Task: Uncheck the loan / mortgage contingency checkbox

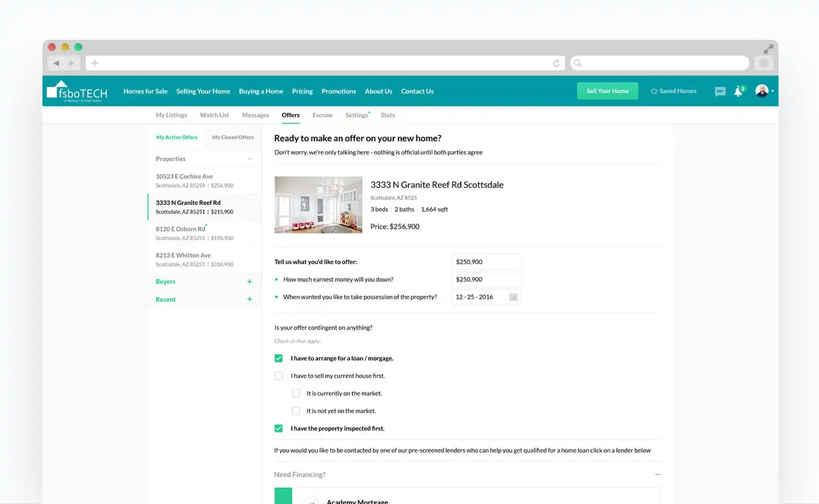Action: pyautogui.click(x=279, y=358)
